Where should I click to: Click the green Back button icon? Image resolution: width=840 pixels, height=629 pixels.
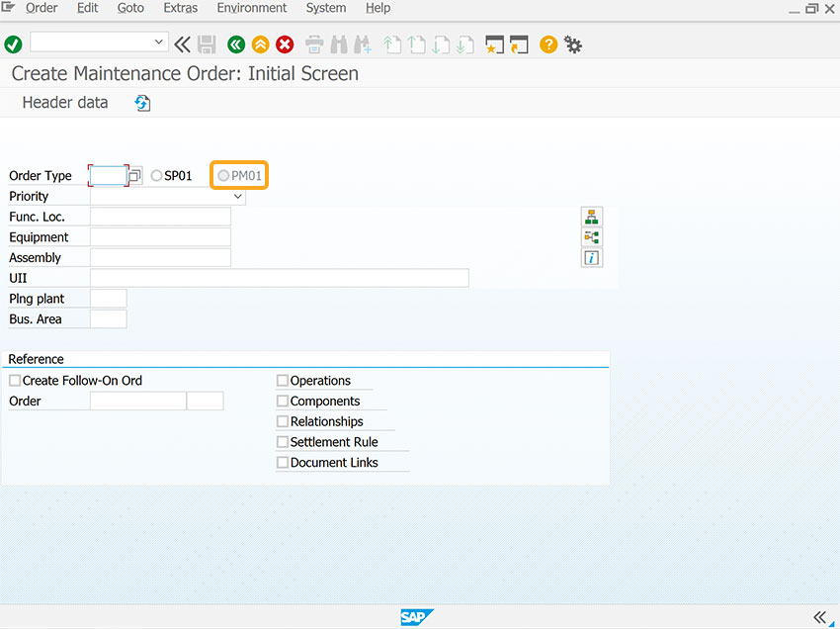tap(236, 45)
